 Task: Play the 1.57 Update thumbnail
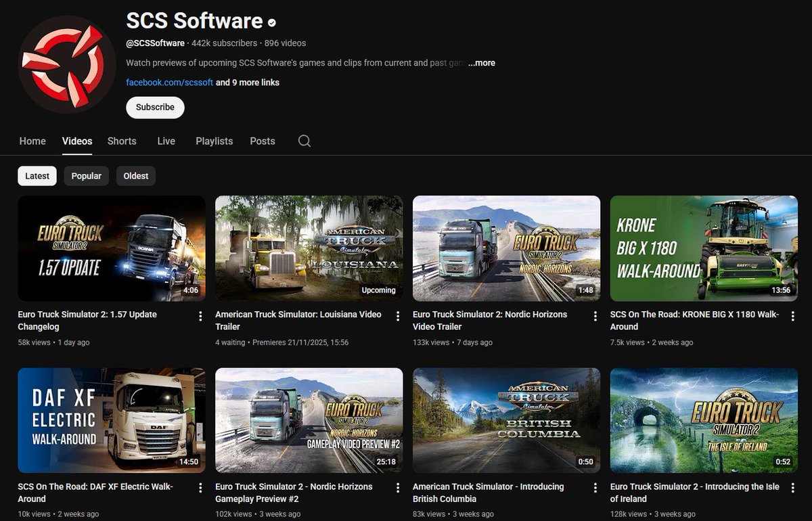[112, 248]
